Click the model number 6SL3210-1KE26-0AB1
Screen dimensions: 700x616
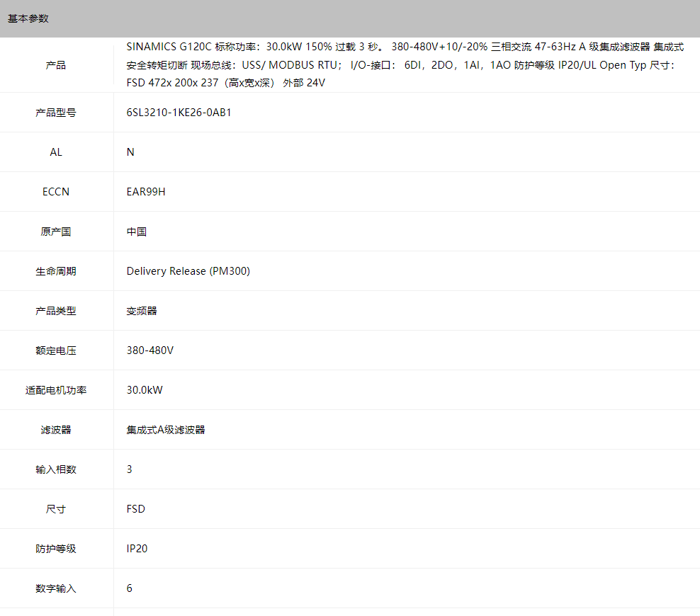(179, 113)
